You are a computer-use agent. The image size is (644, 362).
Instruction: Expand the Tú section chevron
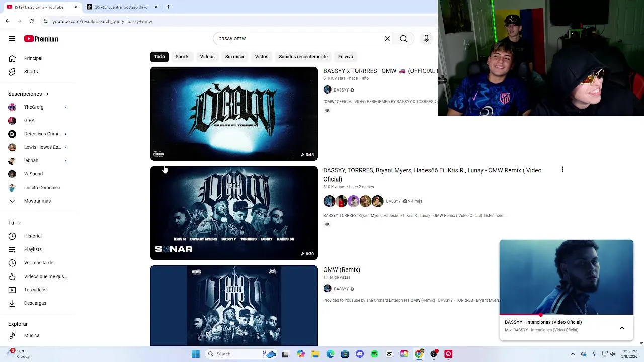coord(20,223)
